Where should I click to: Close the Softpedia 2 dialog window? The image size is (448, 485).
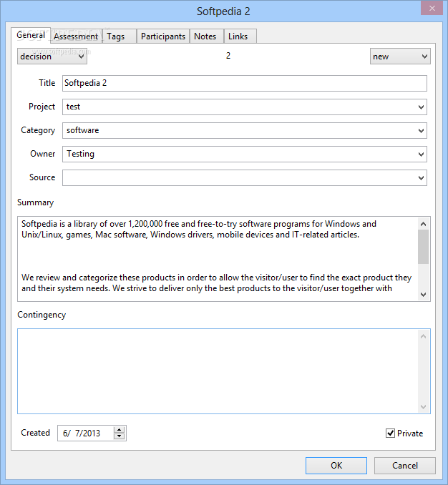[x=432, y=9]
